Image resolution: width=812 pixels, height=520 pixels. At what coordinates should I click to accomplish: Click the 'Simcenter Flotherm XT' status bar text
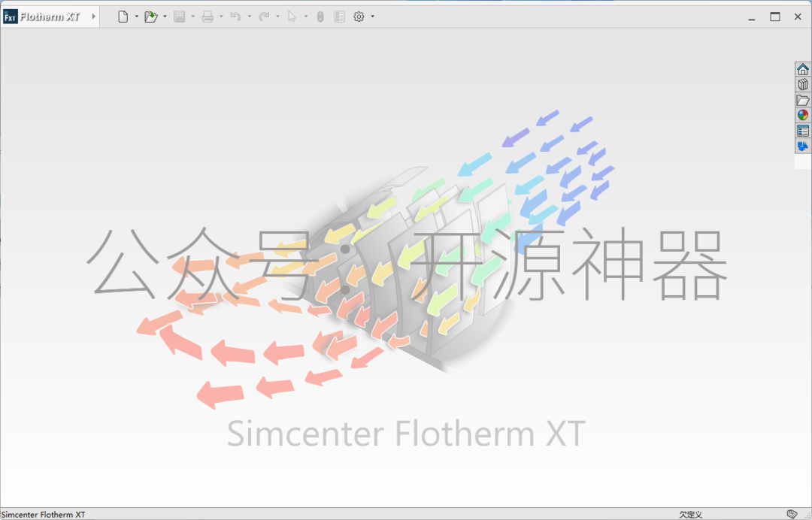[x=44, y=514]
